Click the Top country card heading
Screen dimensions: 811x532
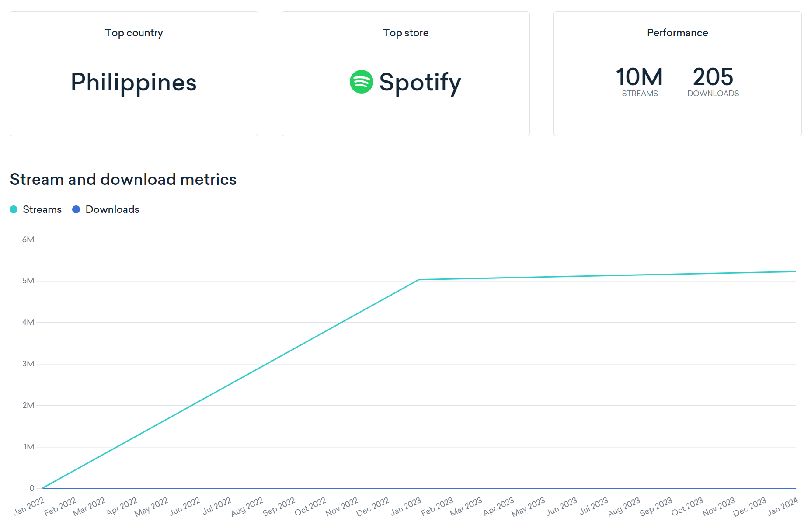[134, 33]
